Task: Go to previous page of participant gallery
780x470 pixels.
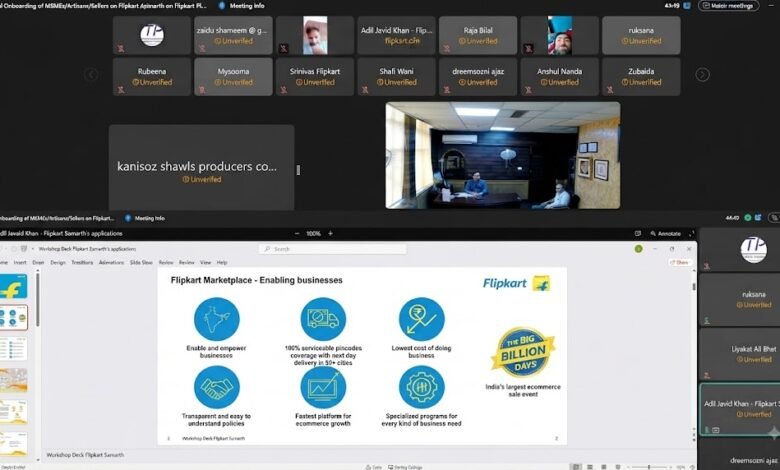Action: click(x=91, y=75)
